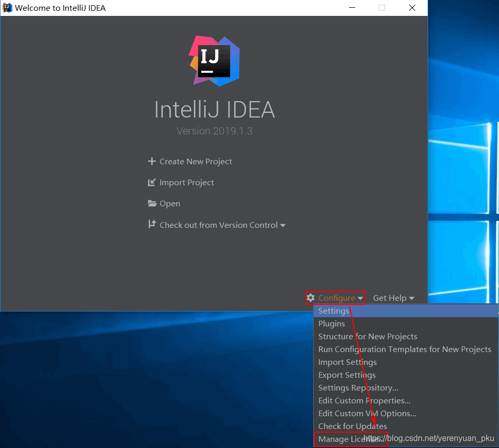Create New Project
This screenshot has width=499, height=448.
pyautogui.click(x=196, y=162)
